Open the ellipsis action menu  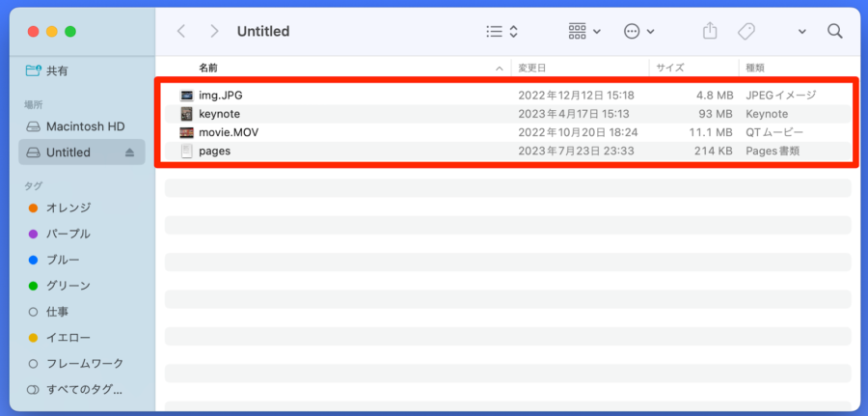point(639,31)
